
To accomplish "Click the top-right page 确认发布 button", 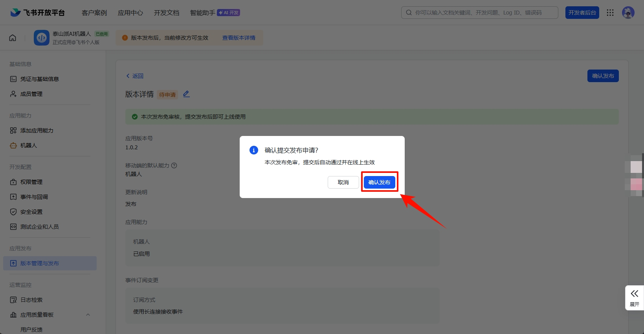I will point(603,76).
